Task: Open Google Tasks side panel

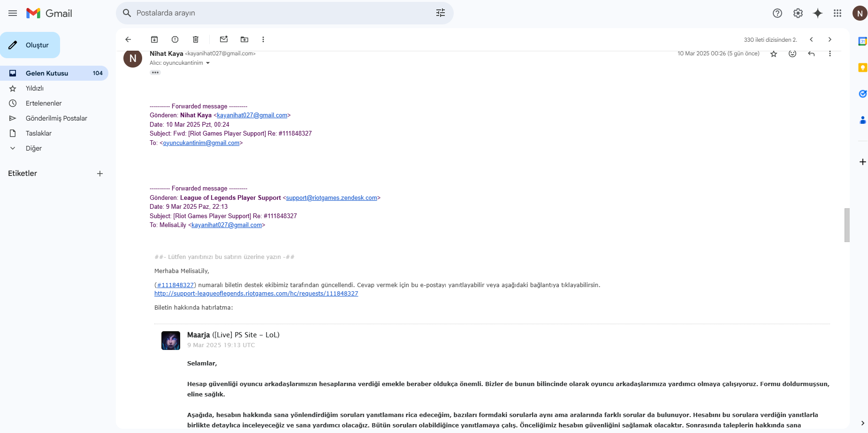Action: 862,94
